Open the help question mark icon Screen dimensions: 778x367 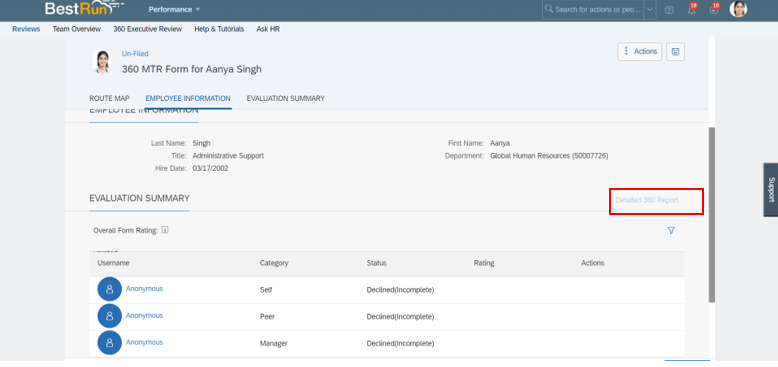669,10
